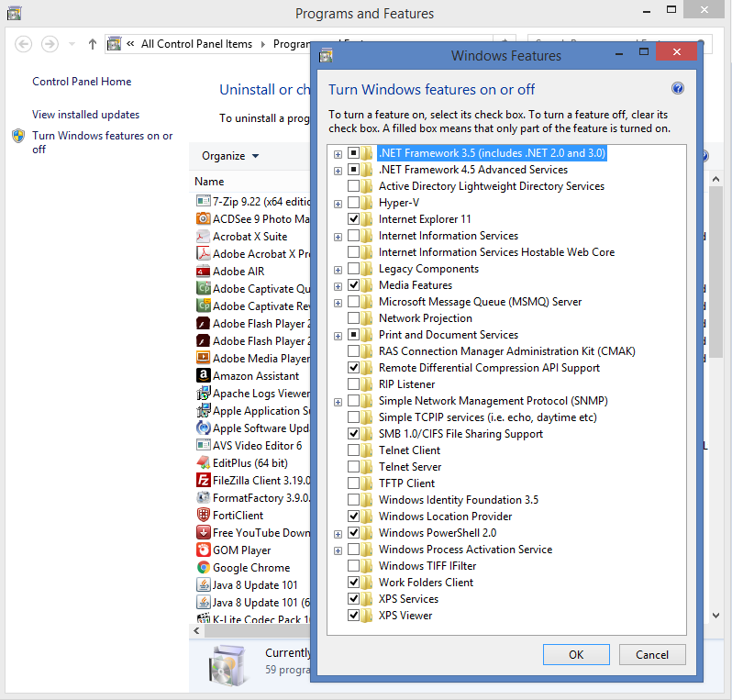Sort programs by the Name column header
The height and width of the screenshot is (700, 732).
coord(209,181)
